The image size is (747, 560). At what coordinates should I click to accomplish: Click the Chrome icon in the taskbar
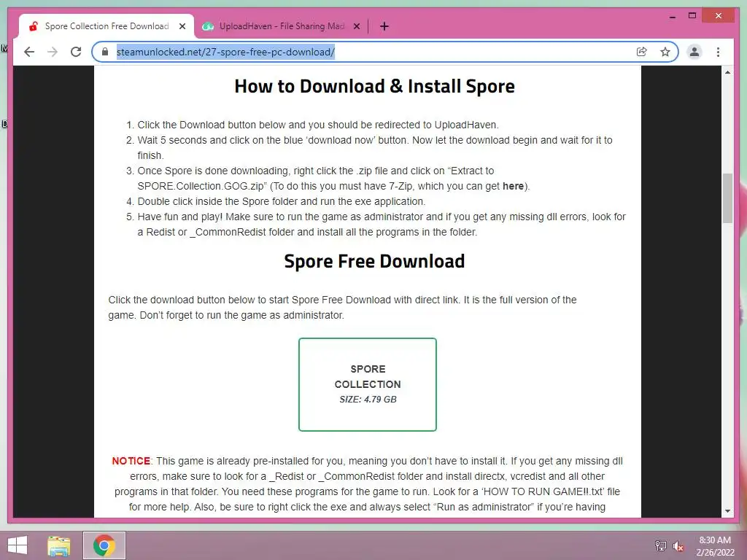coord(104,545)
